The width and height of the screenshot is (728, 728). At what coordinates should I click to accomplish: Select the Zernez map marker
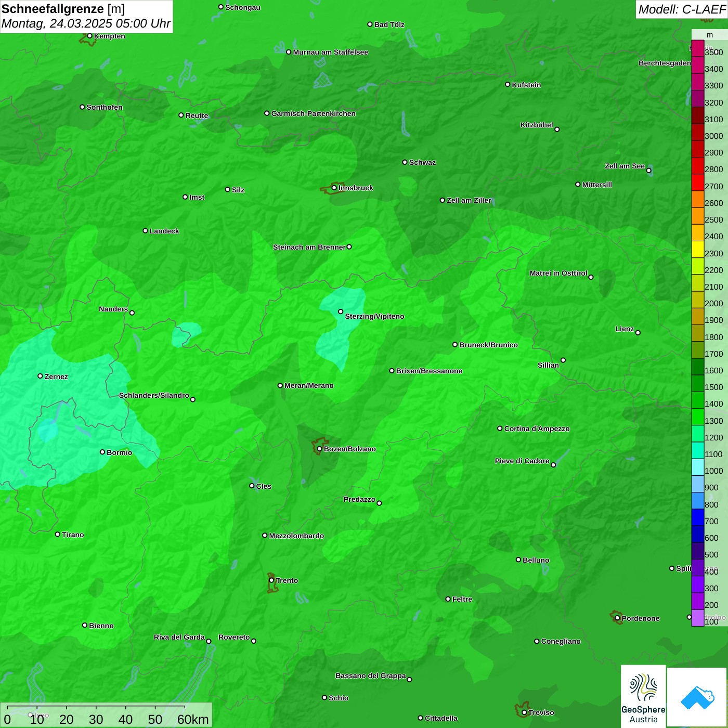point(40,376)
